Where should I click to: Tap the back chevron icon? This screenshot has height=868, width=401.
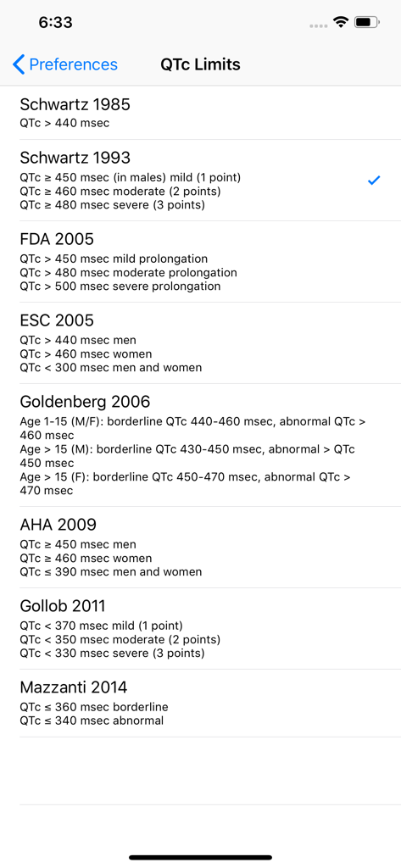pos(19,64)
